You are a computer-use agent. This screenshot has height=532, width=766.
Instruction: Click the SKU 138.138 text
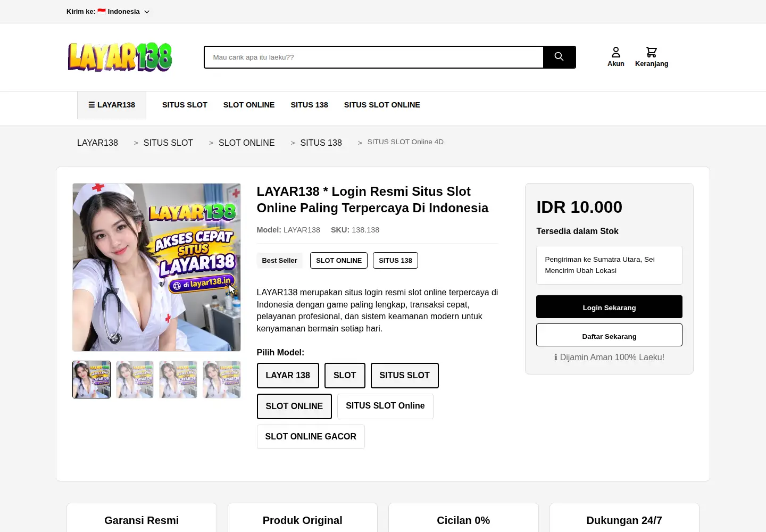355,230
